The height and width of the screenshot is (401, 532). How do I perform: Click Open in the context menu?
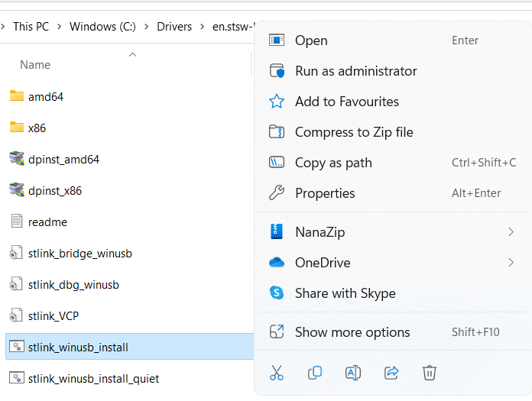(x=311, y=40)
